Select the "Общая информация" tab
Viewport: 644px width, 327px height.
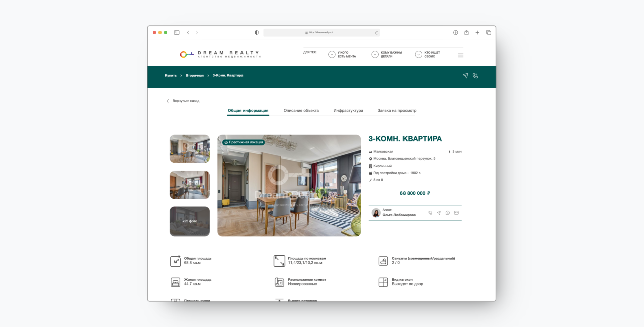[x=248, y=110]
